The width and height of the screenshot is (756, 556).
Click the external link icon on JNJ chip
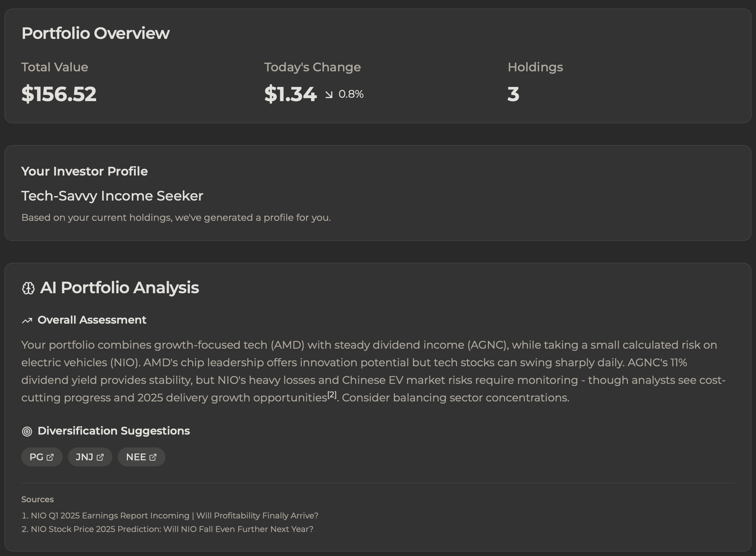tap(100, 457)
